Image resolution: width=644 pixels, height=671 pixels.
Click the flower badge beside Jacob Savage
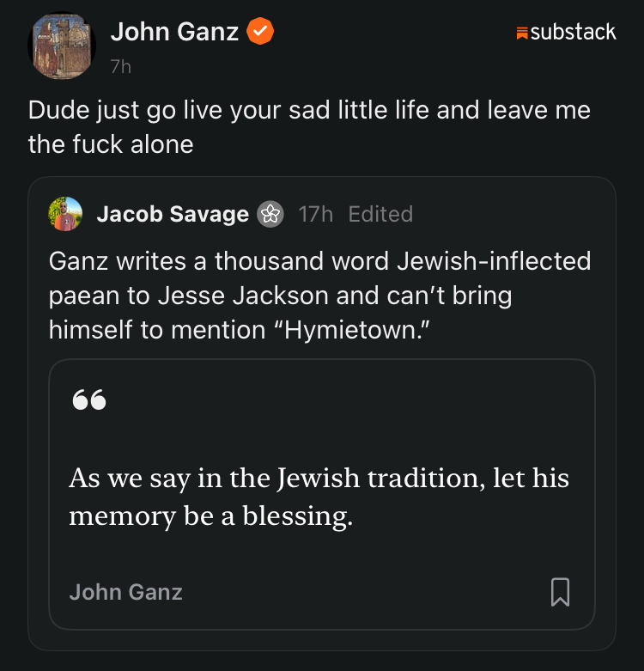pos(270,214)
